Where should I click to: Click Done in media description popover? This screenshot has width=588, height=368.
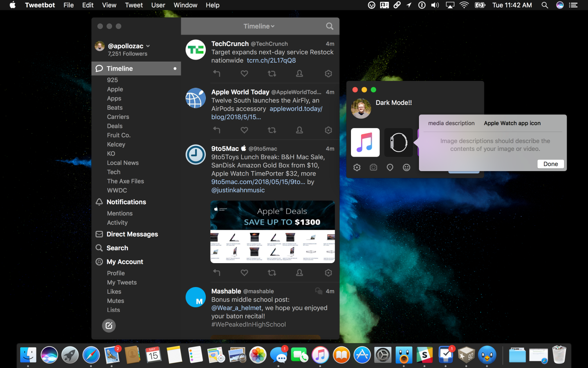[x=550, y=164]
